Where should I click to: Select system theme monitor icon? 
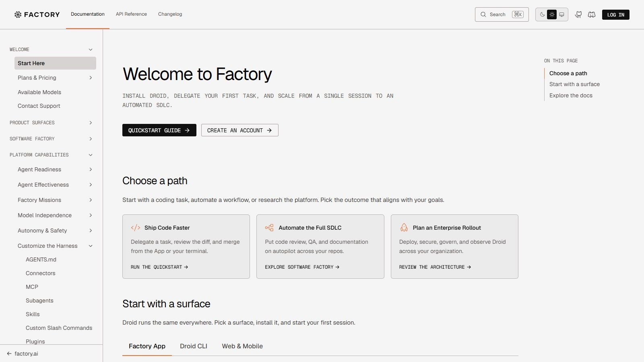point(561,14)
